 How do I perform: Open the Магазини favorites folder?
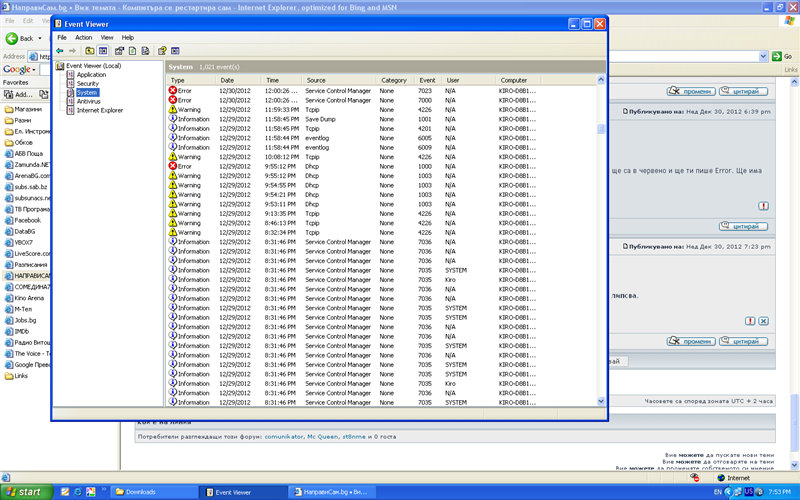point(23,109)
